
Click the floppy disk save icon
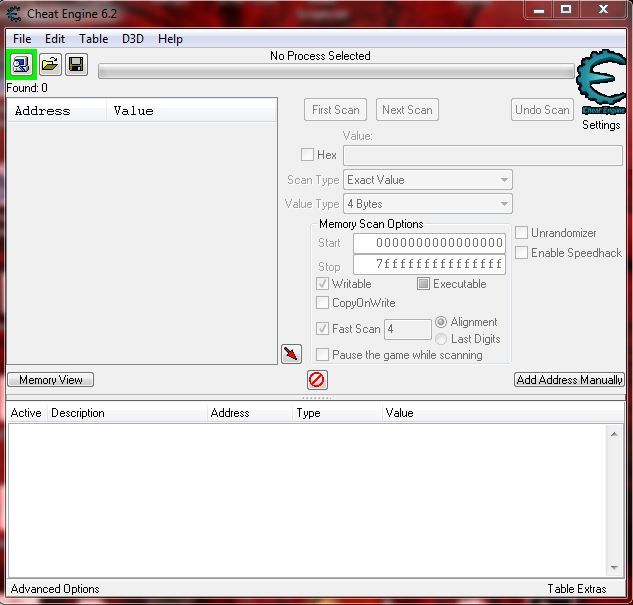click(76, 64)
